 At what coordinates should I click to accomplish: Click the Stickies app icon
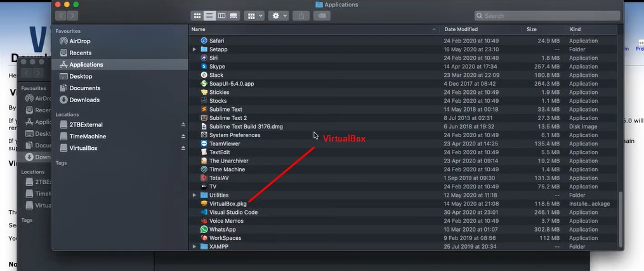[x=204, y=92]
